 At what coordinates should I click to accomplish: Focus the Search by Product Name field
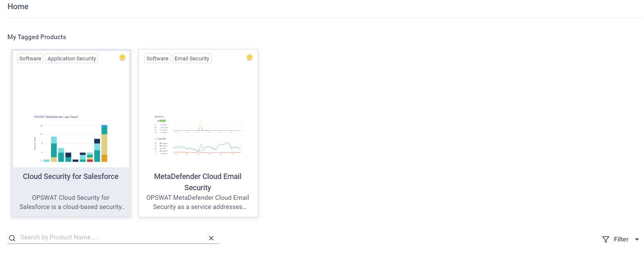(x=113, y=238)
